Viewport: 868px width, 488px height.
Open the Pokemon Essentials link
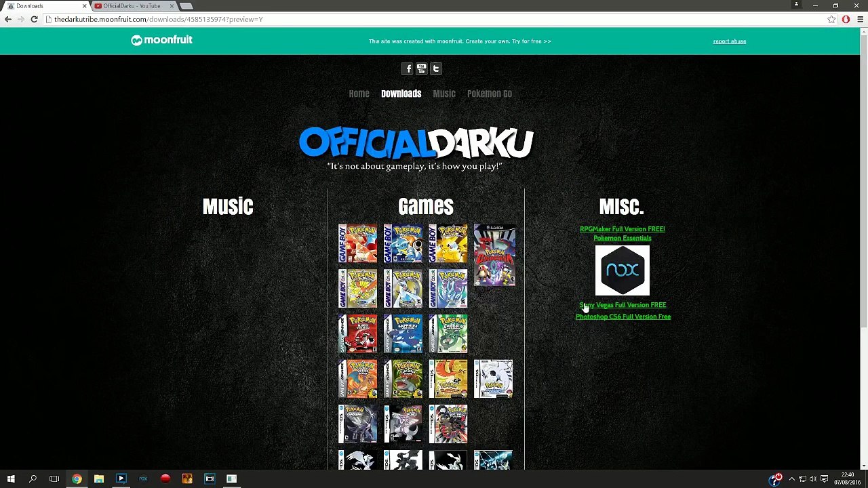622,238
